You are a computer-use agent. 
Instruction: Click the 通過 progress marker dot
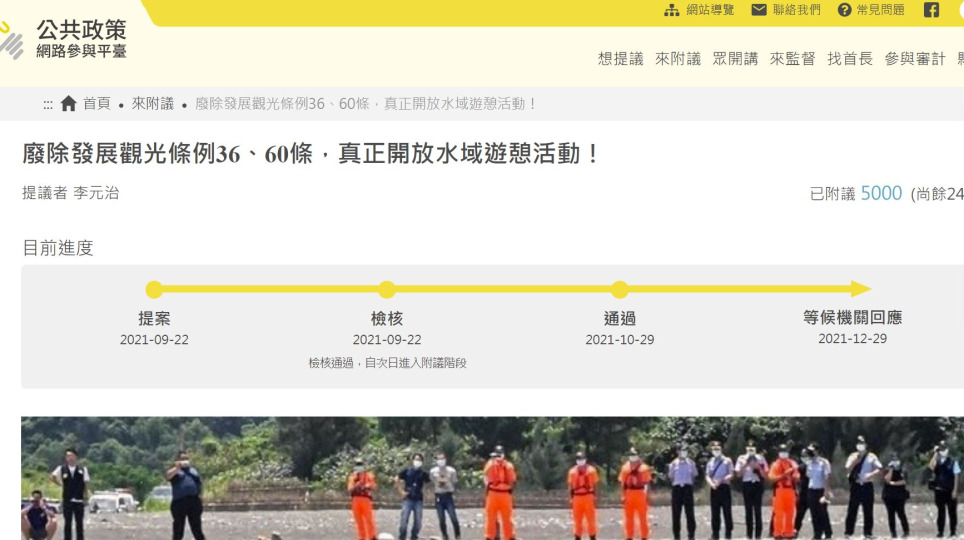click(620, 289)
